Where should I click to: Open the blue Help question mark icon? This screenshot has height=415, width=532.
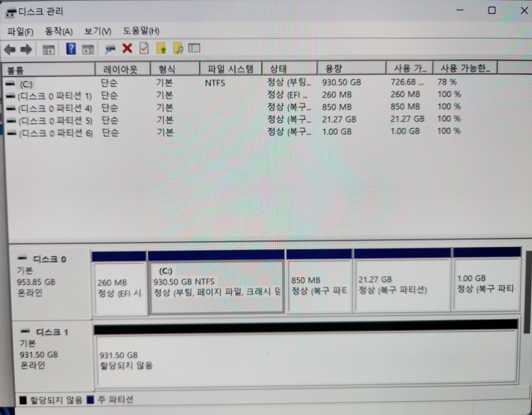click(71, 49)
